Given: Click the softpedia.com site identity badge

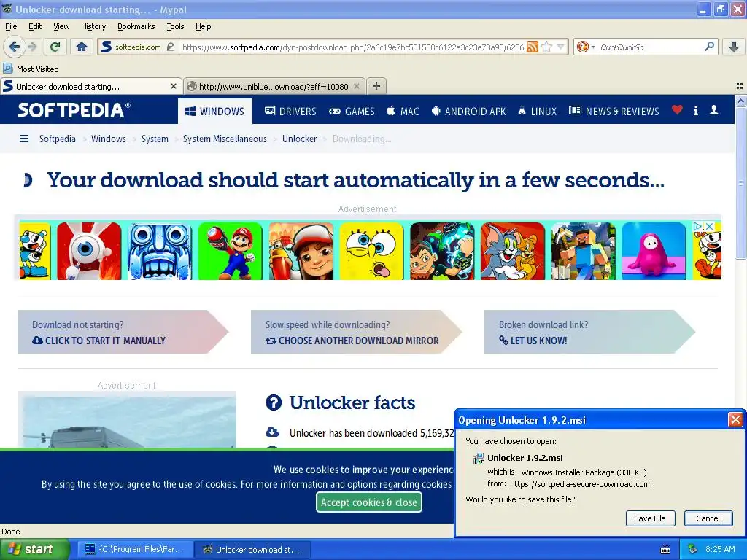Looking at the screenshot, I should click(x=138, y=47).
